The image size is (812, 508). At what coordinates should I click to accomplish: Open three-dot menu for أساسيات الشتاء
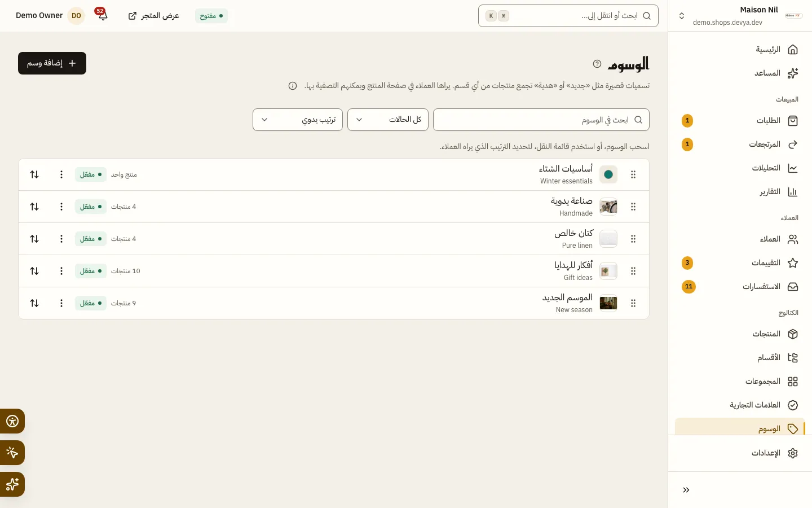(x=61, y=174)
